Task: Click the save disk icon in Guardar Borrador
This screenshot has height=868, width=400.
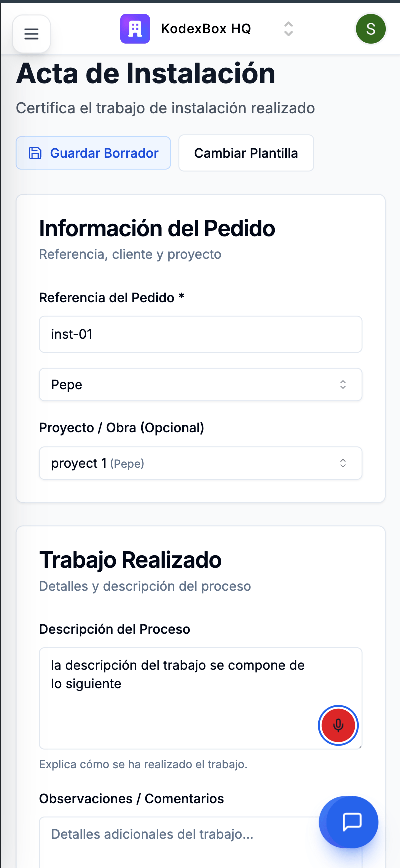Action: 35,153
